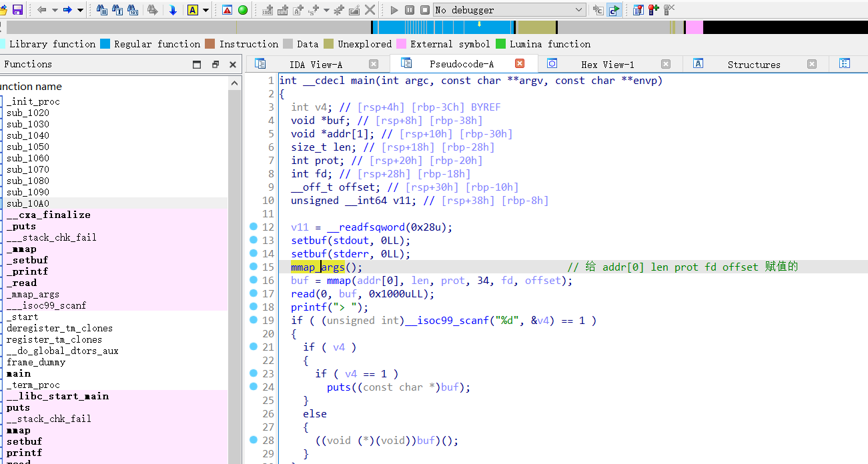This screenshot has width=868, height=464.
Task: Toggle the breakpoint dot on line 19
Action: click(x=254, y=320)
